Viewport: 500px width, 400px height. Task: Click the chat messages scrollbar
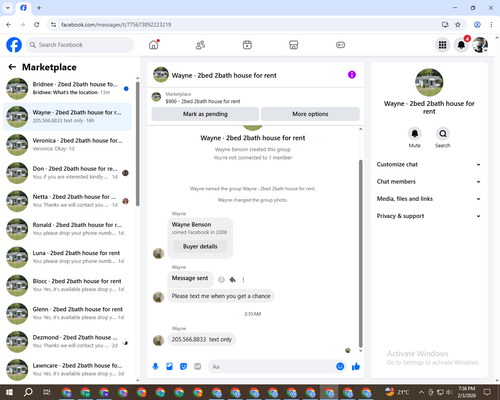point(360,253)
